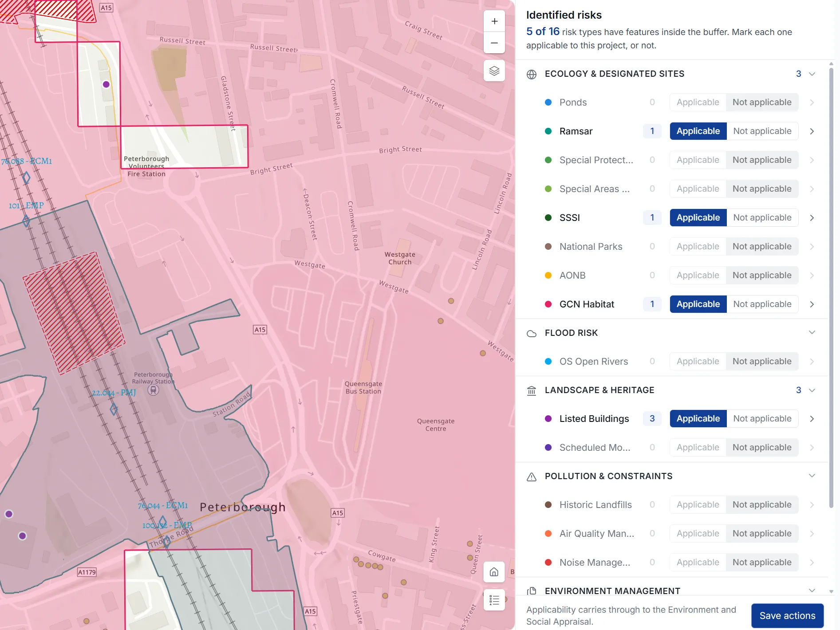The width and height of the screenshot is (840, 630).
Task: Set Ponds to Applicable
Action: point(698,102)
